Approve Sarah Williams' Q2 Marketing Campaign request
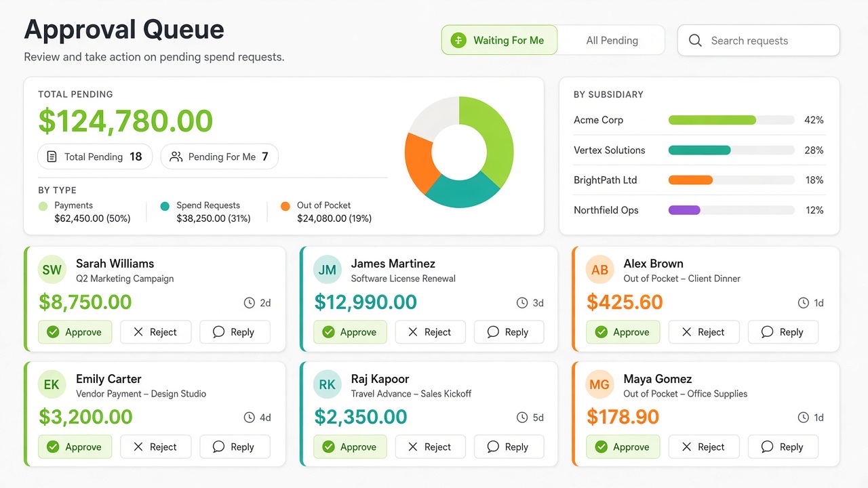This screenshot has height=488, width=868. pyautogui.click(x=75, y=332)
